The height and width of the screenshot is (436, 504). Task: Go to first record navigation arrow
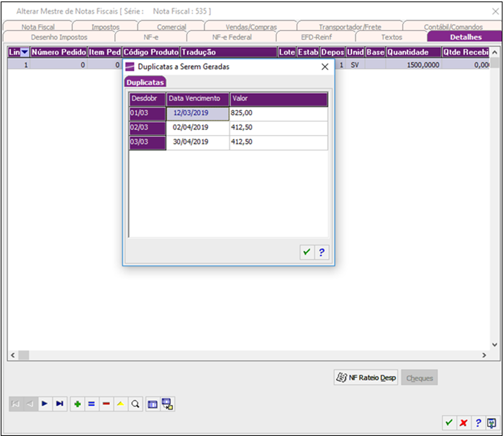[x=16, y=404]
